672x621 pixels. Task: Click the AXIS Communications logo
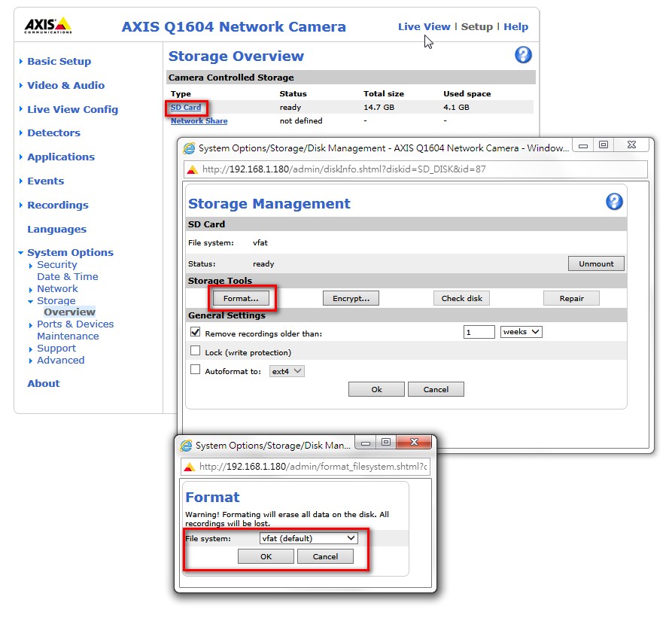coord(48,26)
